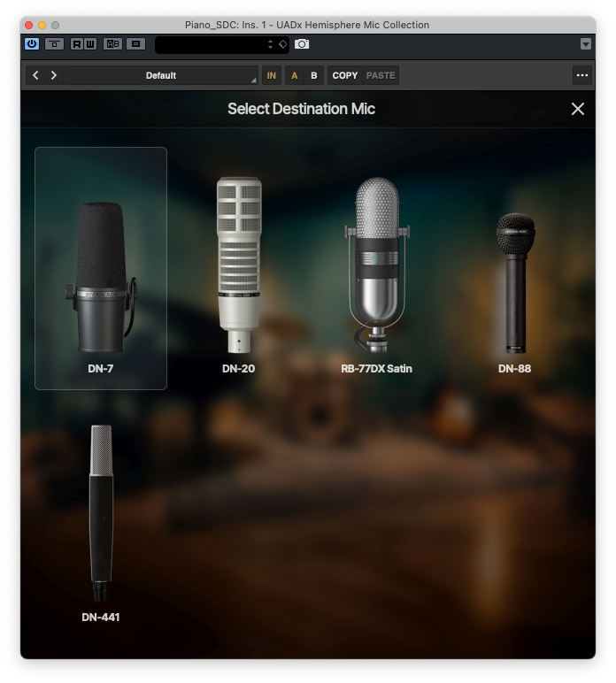Select the DN-441 microphone
The height and width of the screenshot is (683, 616).
101,513
